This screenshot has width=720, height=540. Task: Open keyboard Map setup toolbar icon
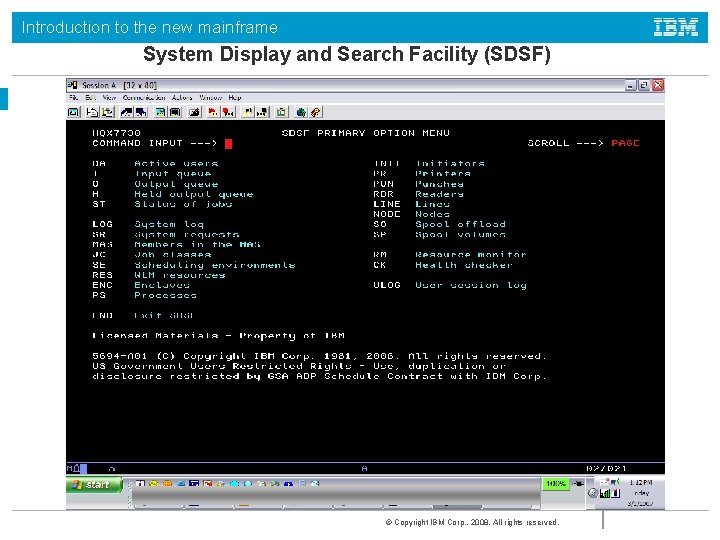pos(194,112)
